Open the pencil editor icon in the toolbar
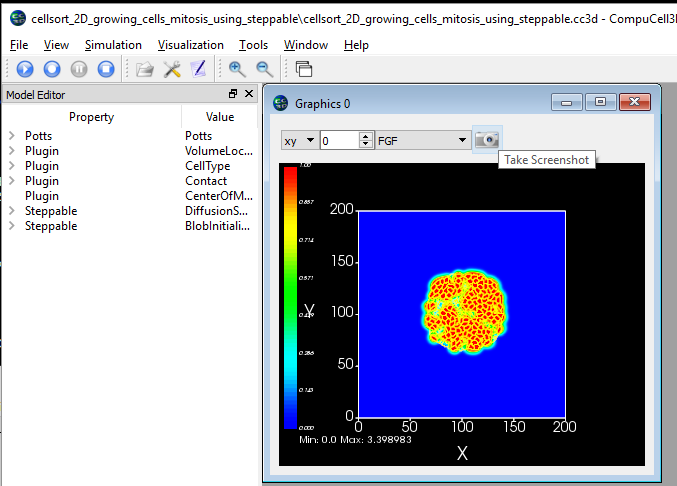The width and height of the screenshot is (677, 486). (199, 69)
